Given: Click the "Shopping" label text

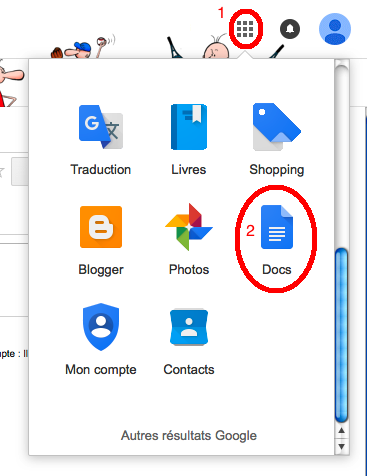Looking at the screenshot, I should click(277, 170).
